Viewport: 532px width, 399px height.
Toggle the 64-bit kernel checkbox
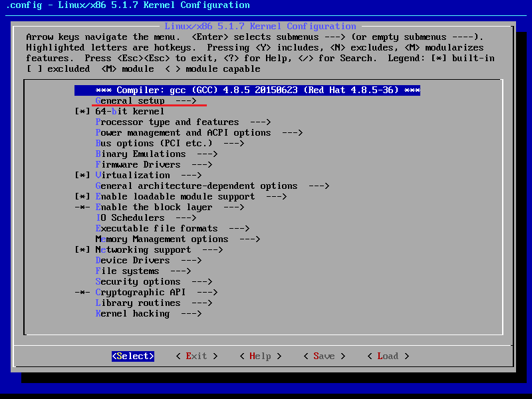[82, 112]
